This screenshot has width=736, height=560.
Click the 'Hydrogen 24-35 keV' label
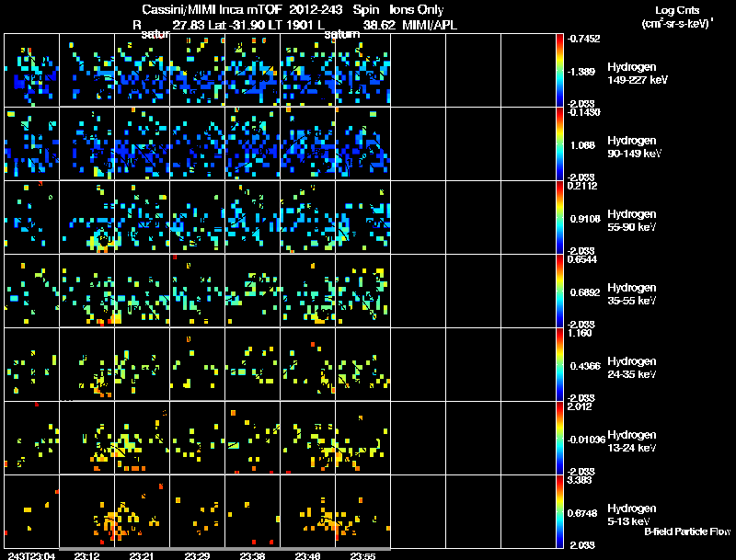click(632, 368)
